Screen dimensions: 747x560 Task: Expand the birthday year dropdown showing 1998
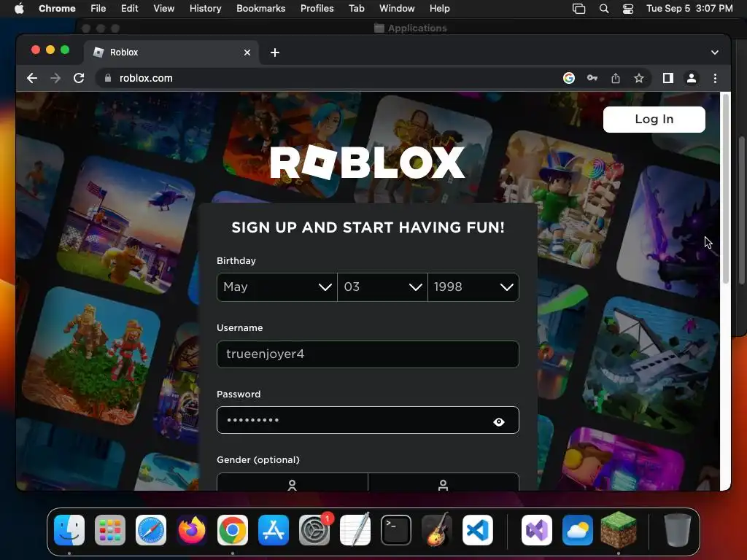[x=473, y=287]
